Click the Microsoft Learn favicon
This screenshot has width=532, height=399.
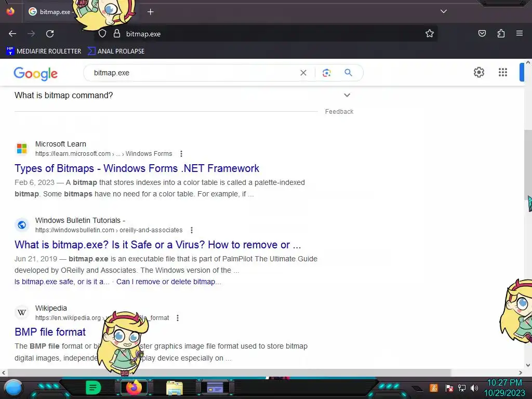22,149
